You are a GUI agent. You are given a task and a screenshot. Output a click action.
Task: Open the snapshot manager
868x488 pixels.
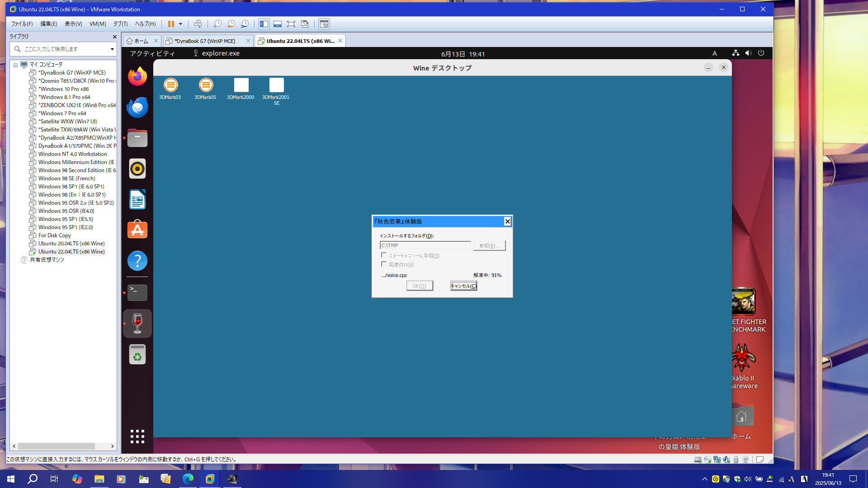(245, 24)
